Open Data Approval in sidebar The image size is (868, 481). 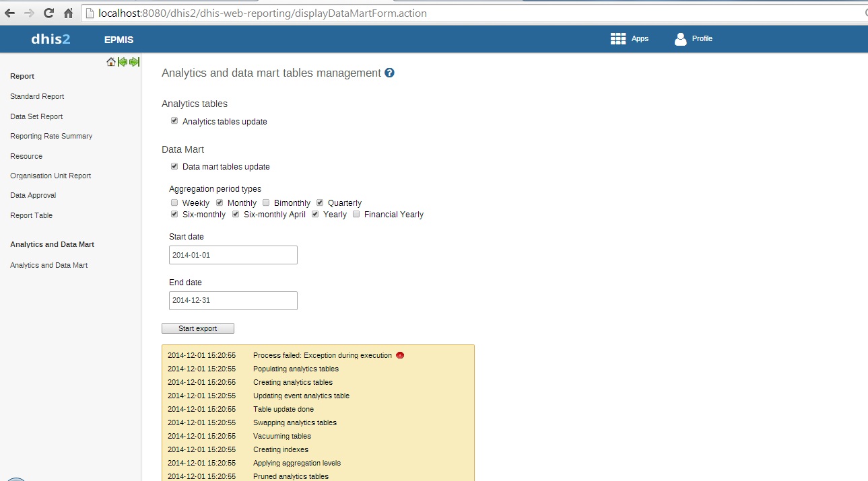click(x=33, y=195)
